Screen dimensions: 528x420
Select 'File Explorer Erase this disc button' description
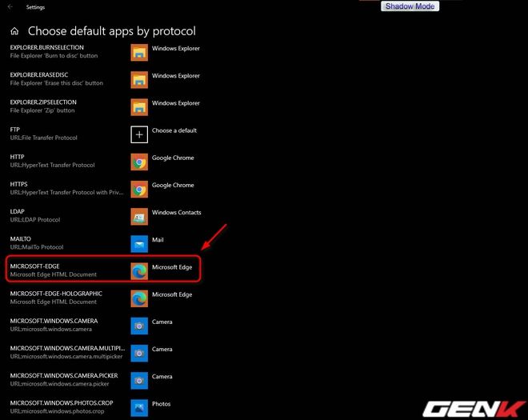pyautogui.click(x=57, y=83)
